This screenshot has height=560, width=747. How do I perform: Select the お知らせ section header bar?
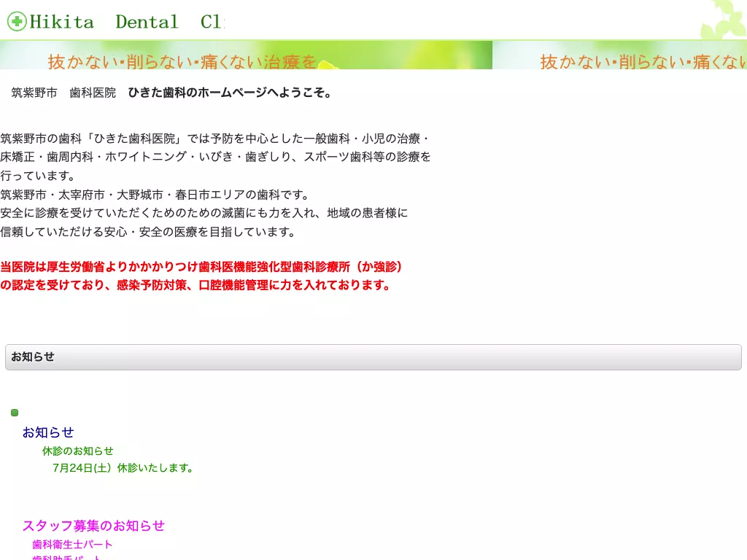373,357
